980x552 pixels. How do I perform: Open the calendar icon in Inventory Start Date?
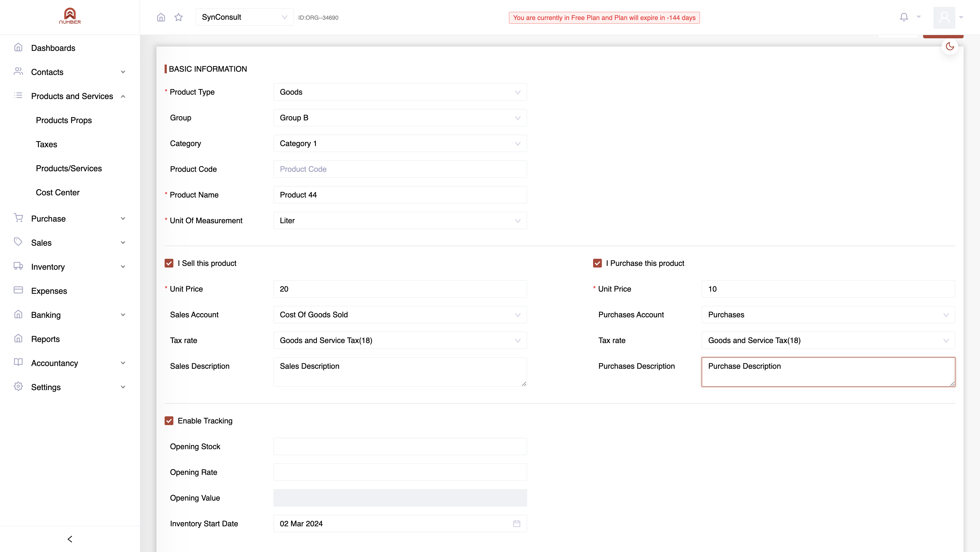tap(517, 524)
